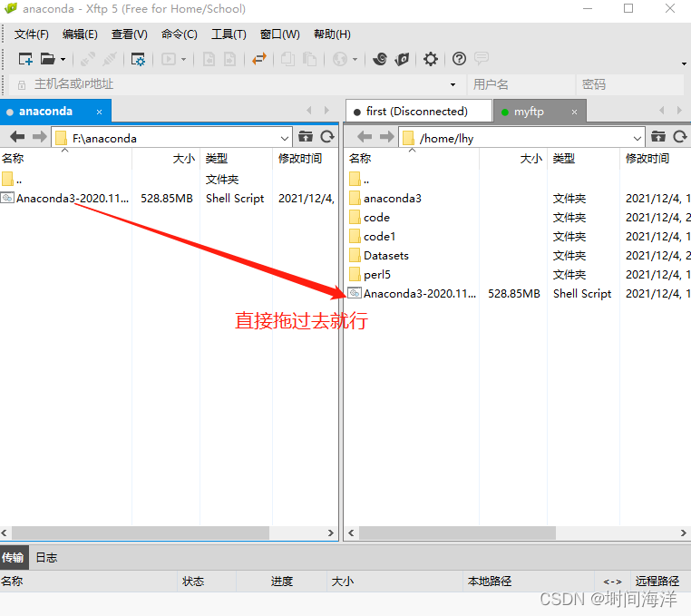Click the globe icon in toolbar
The image size is (691, 616).
340,59
